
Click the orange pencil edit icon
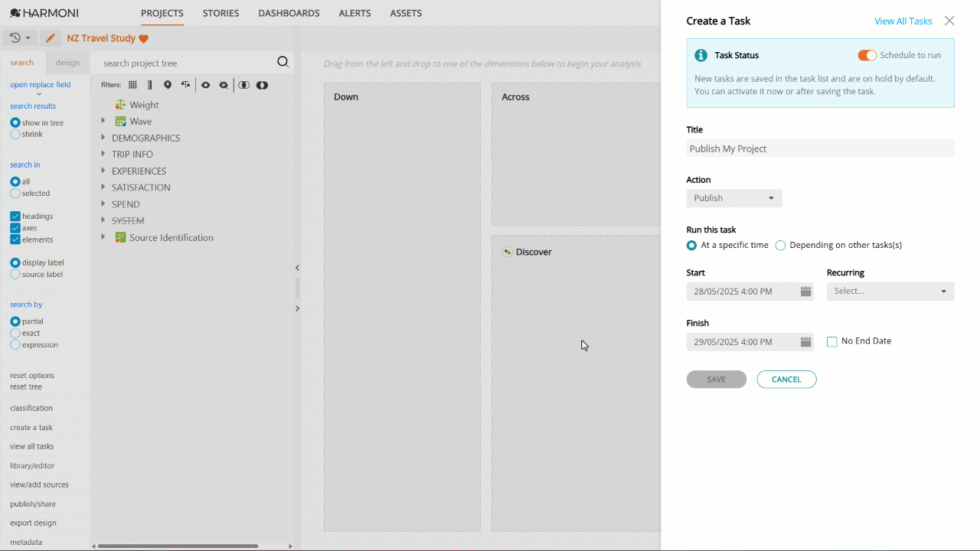tap(50, 37)
